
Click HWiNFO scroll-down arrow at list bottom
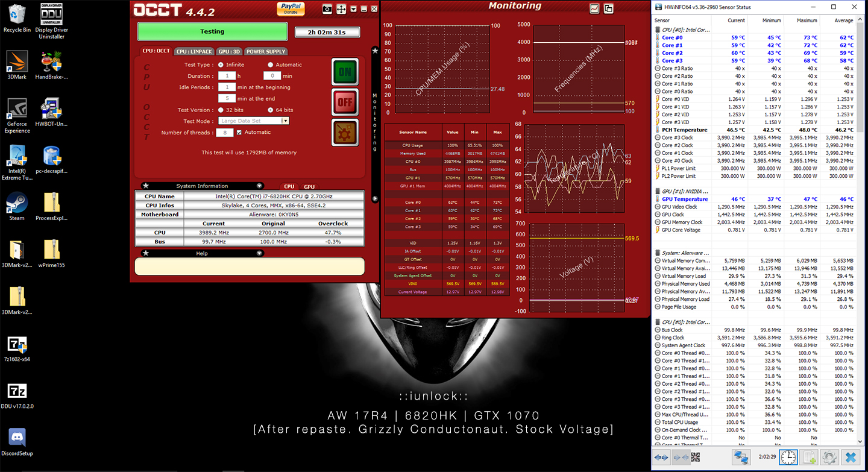point(861,441)
